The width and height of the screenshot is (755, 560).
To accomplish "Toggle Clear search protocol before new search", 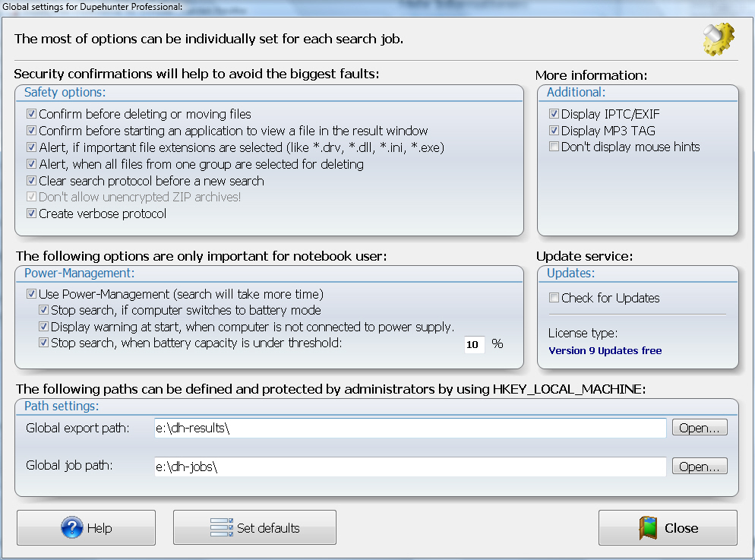I will (31, 181).
